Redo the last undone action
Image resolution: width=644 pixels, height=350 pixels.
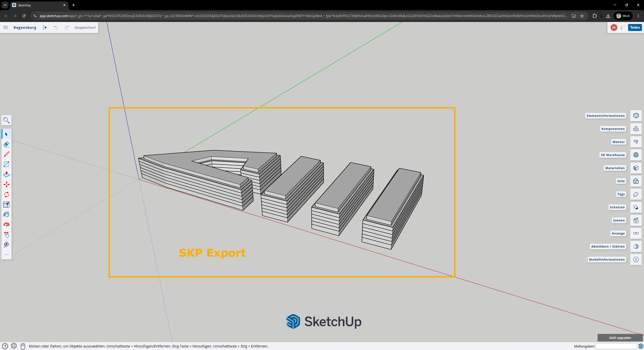(67, 27)
